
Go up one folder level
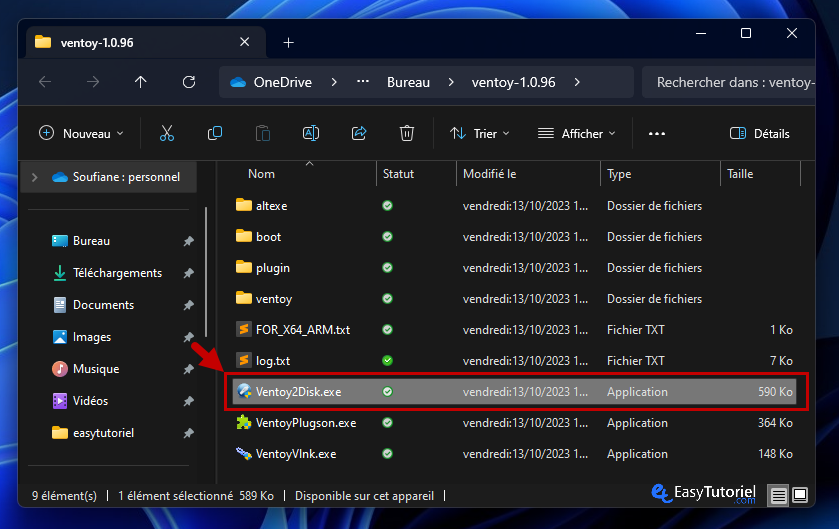pos(141,82)
